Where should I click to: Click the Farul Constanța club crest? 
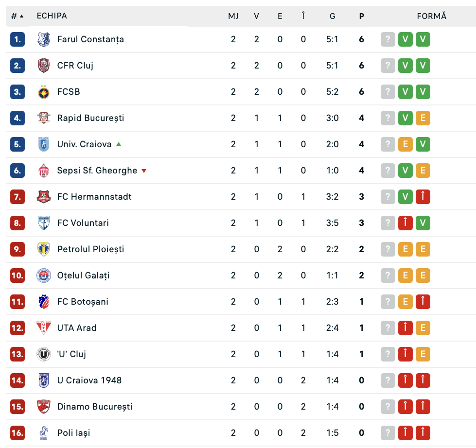coord(44,39)
